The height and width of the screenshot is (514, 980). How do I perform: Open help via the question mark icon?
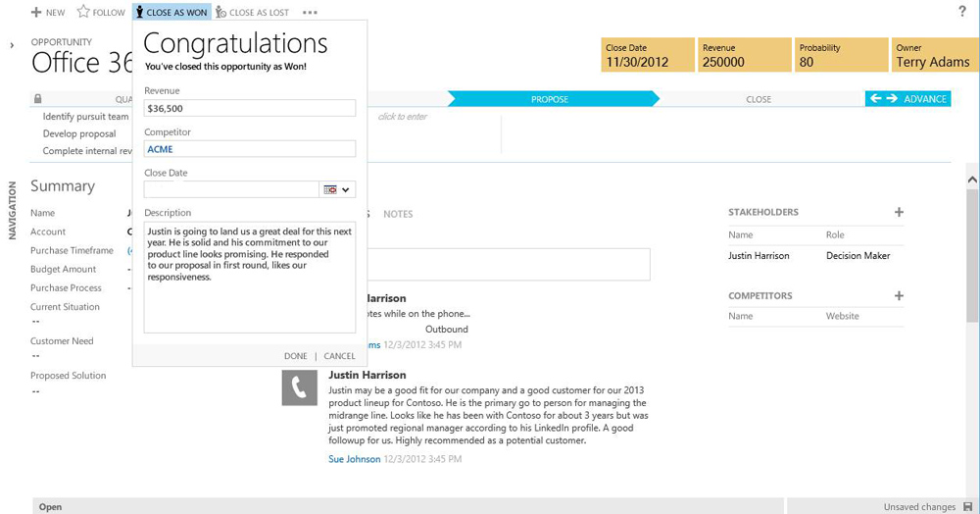pos(961,12)
